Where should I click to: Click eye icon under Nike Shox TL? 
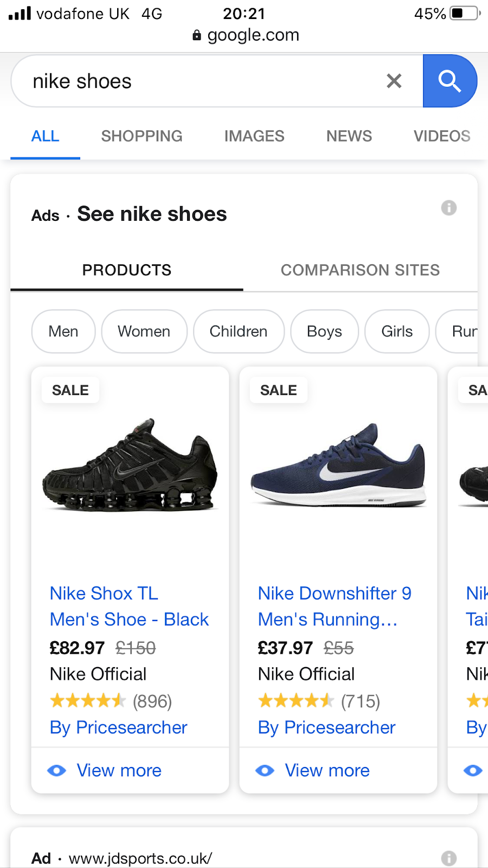click(57, 770)
